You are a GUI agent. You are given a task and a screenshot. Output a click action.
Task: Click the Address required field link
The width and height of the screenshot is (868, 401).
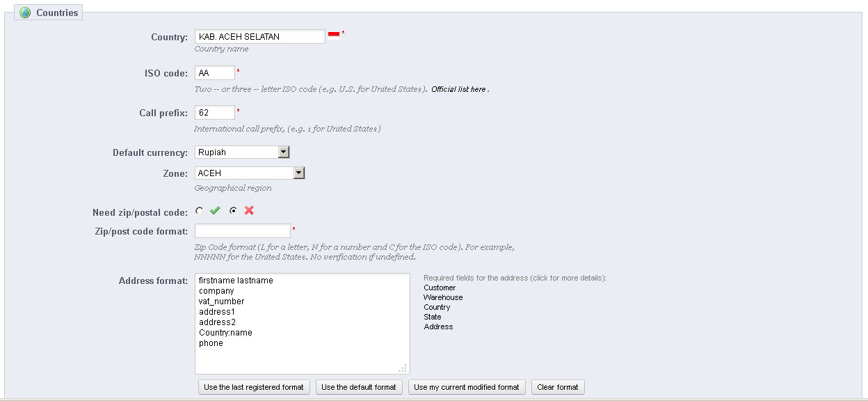(x=438, y=327)
